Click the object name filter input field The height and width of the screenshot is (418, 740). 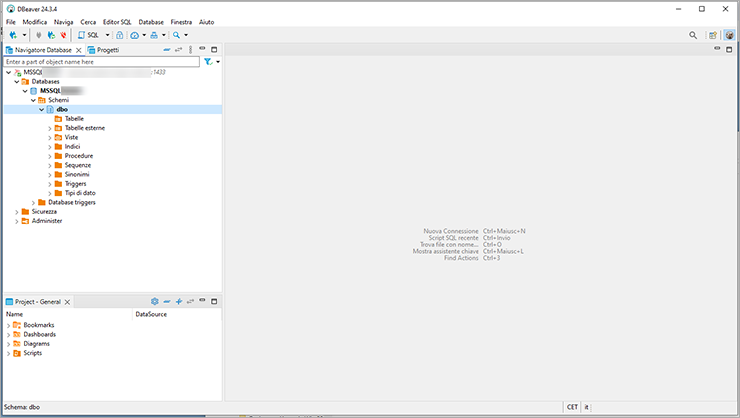tap(101, 62)
